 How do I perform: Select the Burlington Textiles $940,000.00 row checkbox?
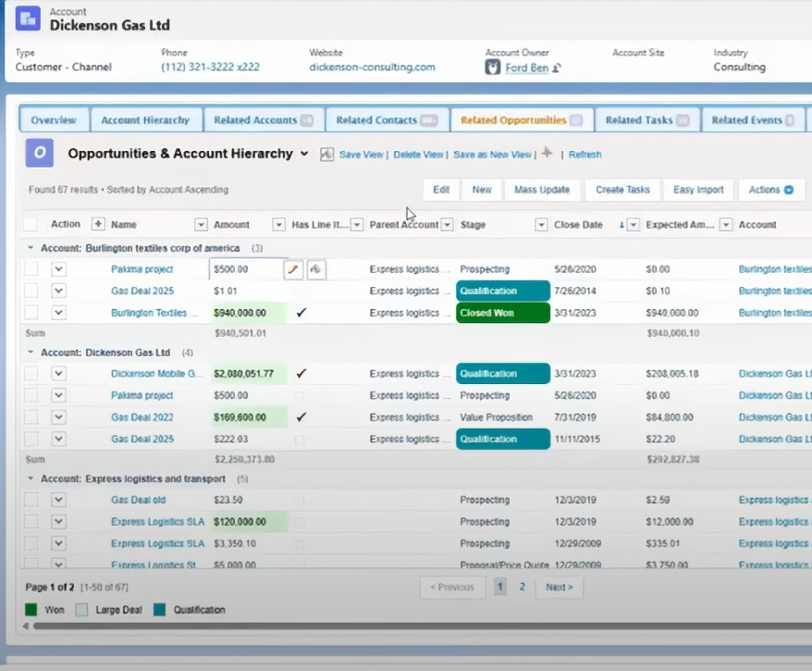pos(31,313)
